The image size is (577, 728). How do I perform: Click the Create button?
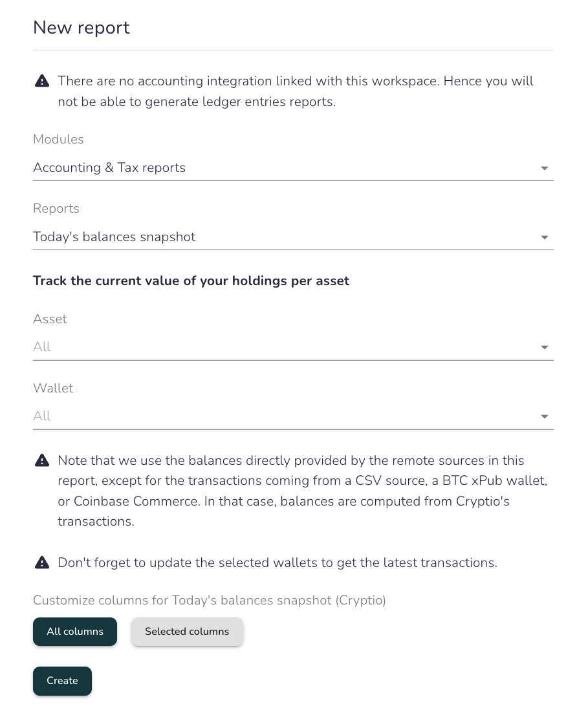(62, 681)
